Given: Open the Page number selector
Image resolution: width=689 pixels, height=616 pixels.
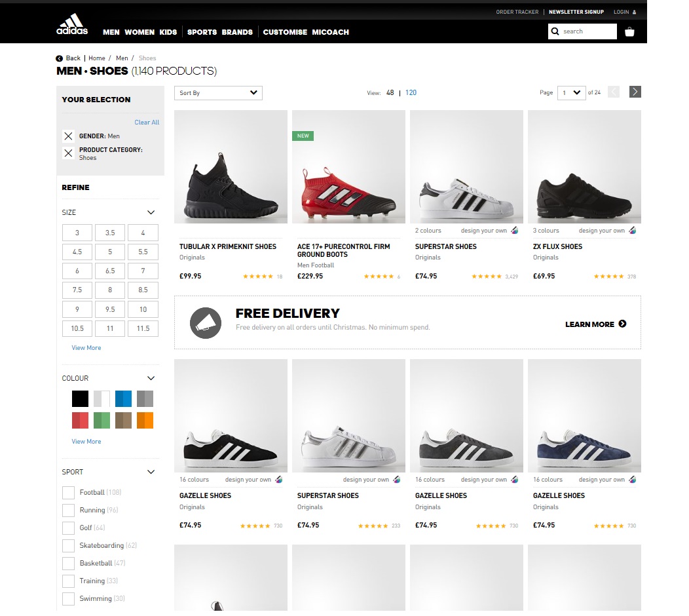Looking at the screenshot, I should pos(570,92).
